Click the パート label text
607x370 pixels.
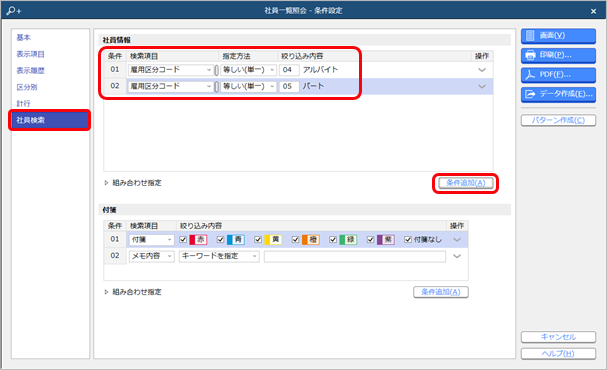coord(313,86)
